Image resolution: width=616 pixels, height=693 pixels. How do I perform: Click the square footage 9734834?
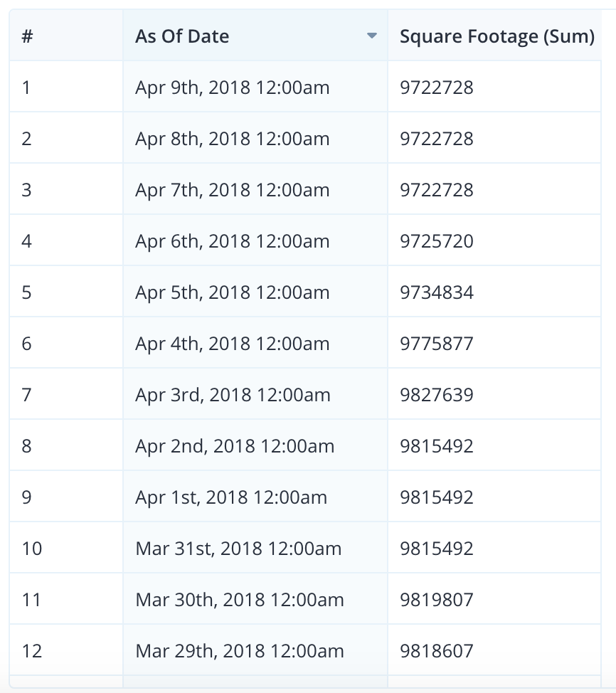click(437, 292)
